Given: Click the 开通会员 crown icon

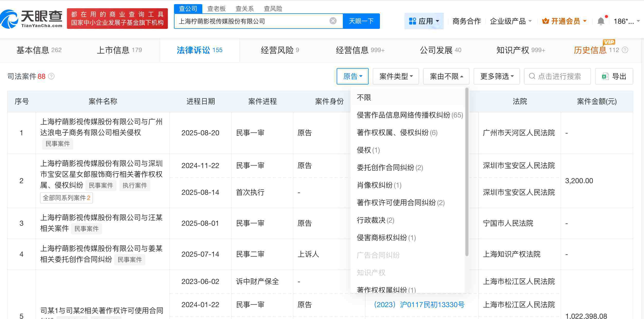Looking at the screenshot, I should tap(545, 21).
